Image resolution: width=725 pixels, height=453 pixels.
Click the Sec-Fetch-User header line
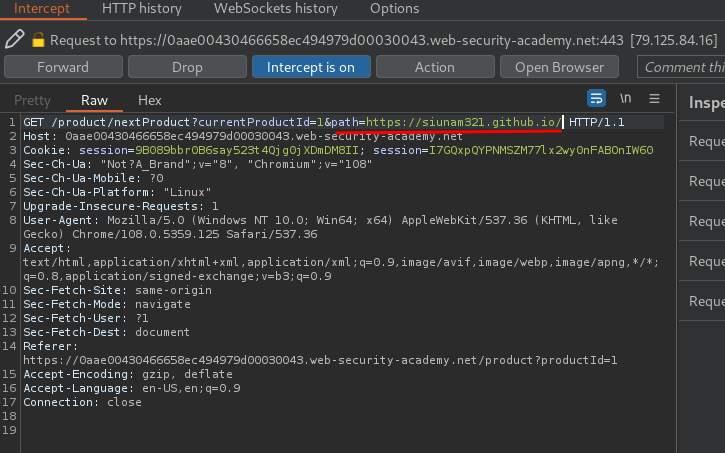coord(86,318)
